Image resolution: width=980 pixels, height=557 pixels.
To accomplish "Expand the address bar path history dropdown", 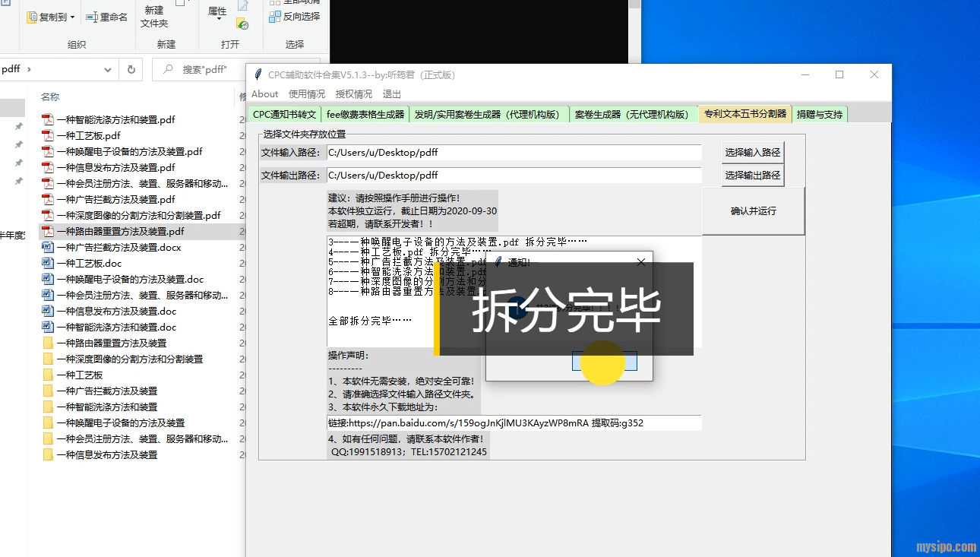I will [108, 69].
